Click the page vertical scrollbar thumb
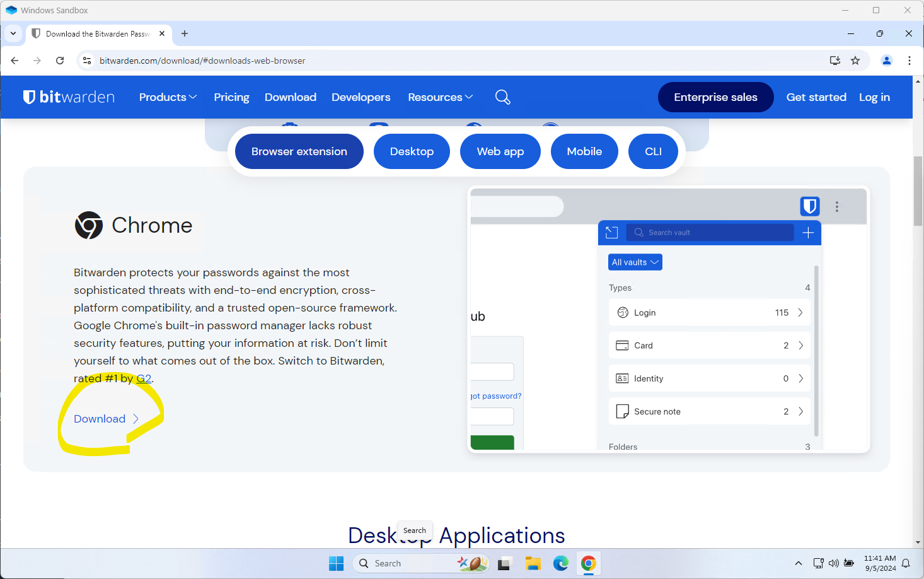Viewport: 924px width, 579px height. pyautogui.click(x=918, y=190)
